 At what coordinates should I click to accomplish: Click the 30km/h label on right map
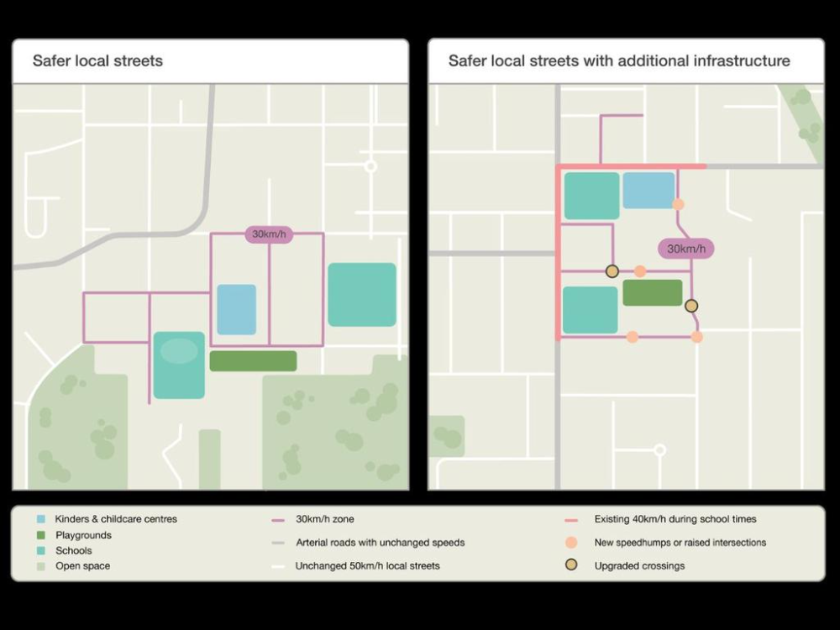tap(685, 249)
